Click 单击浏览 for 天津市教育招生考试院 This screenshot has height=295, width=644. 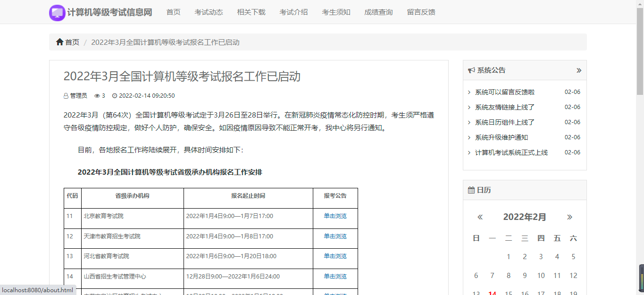point(335,236)
